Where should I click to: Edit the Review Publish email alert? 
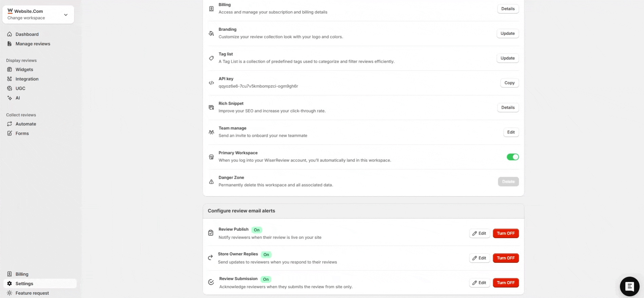pyautogui.click(x=479, y=233)
